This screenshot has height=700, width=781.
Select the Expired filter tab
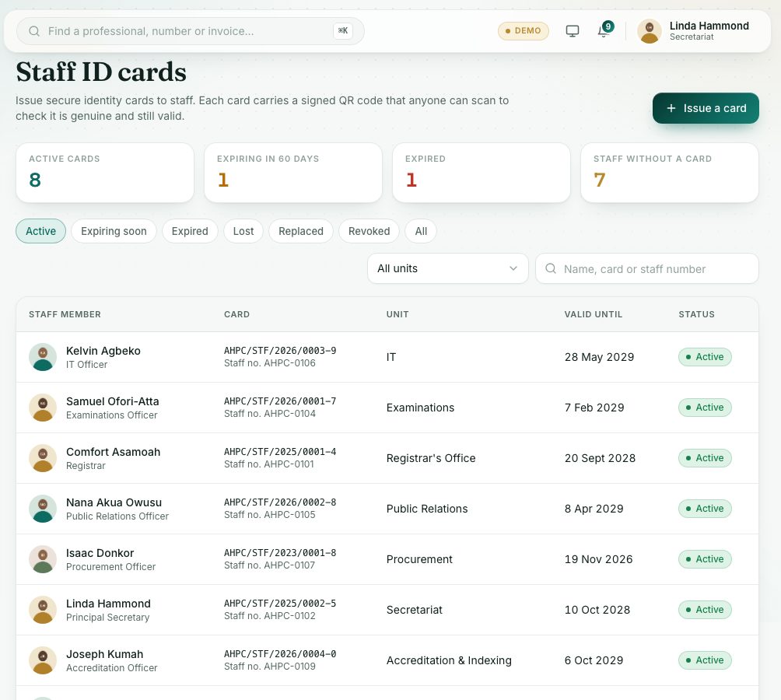(190, 231)
